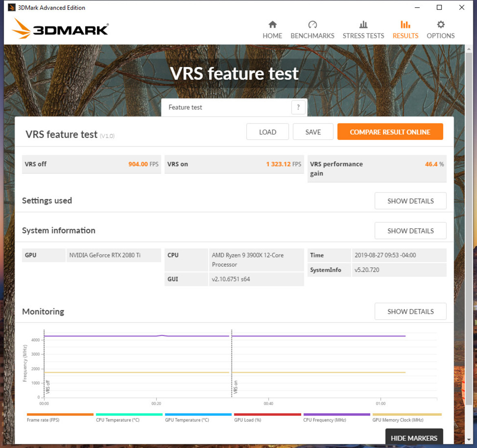Click the LOAD button

point(267,132)
